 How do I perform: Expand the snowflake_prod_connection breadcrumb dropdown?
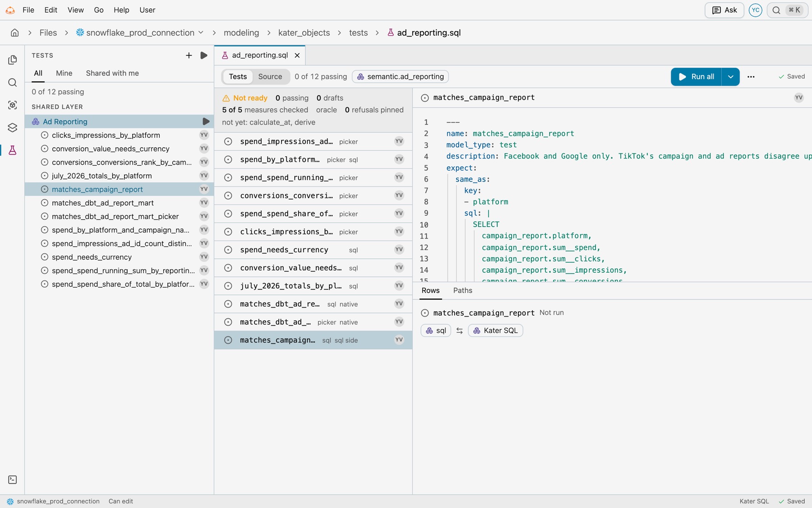(201, 33)
